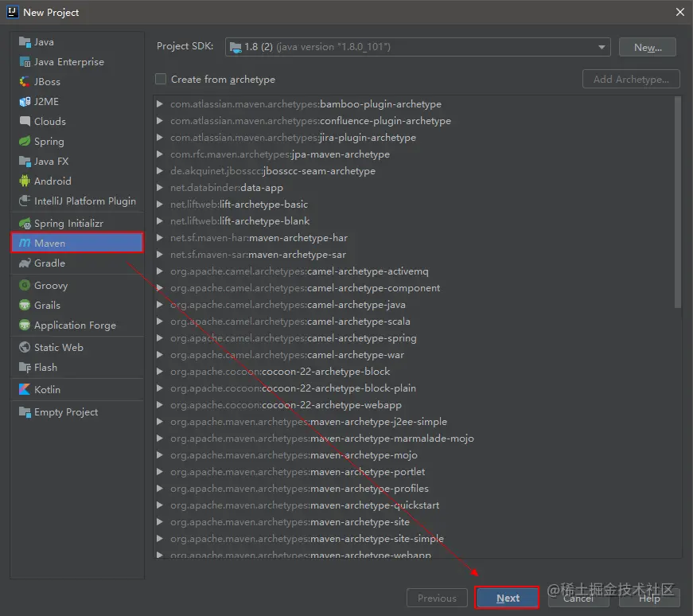
Task: Expand maven-archetype-har node
Action: coord(160,238)
